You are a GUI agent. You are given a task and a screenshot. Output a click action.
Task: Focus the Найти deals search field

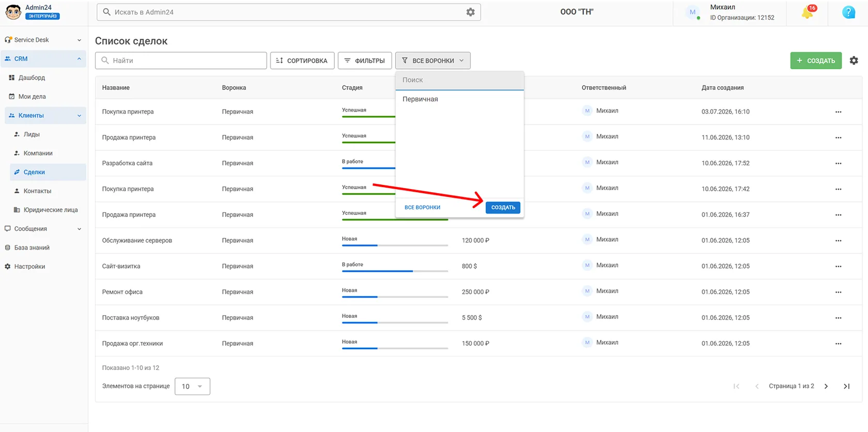coord(181,60)
